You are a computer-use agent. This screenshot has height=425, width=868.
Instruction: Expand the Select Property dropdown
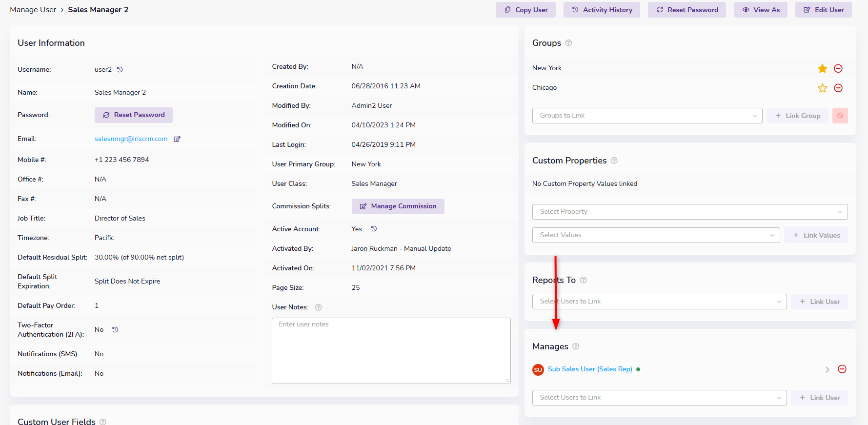click(690, 212)
